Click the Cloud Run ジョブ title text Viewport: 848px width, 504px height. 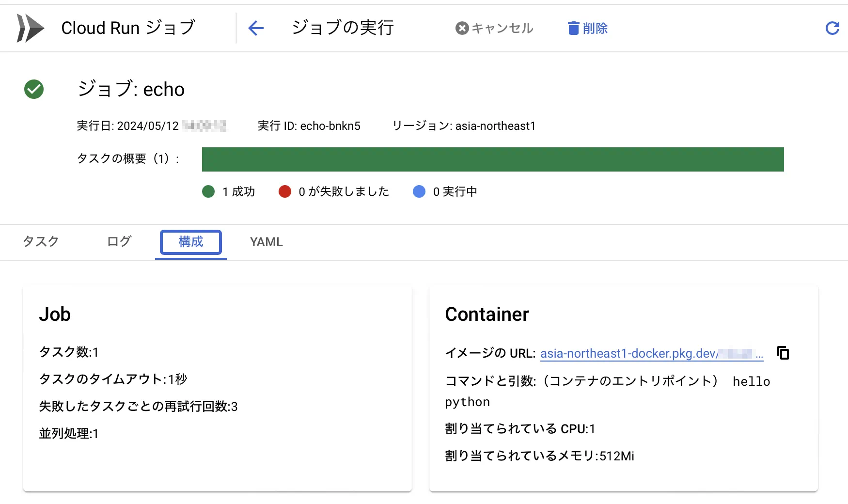pos(128,28)
